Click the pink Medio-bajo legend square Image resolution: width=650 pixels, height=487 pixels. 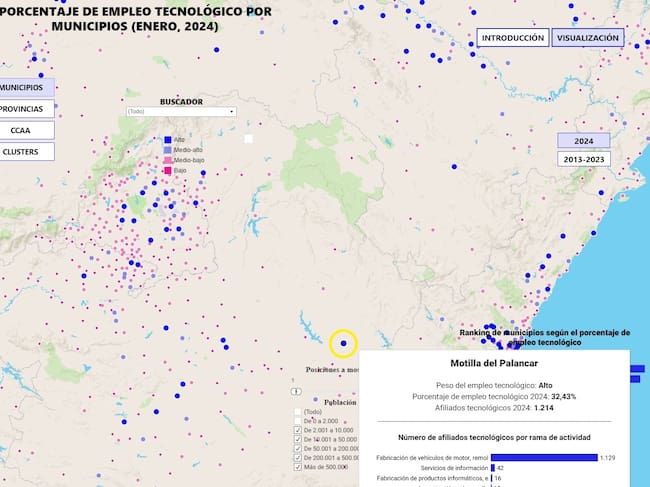click(168, 160)
